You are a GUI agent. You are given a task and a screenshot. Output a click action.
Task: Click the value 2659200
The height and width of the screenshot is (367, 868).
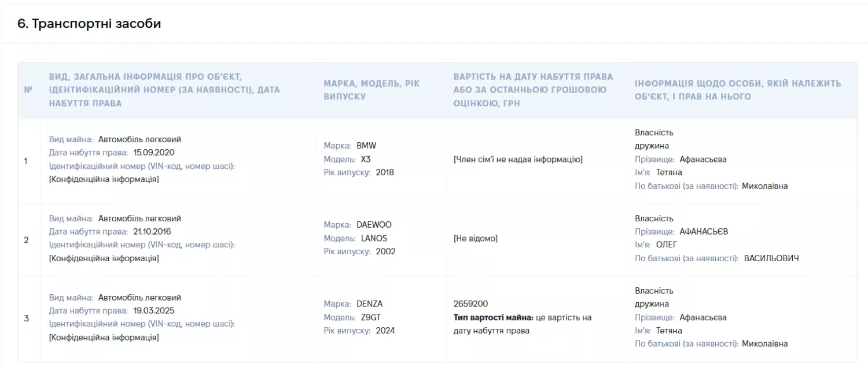pyautogui.click(x=470, y=304)
